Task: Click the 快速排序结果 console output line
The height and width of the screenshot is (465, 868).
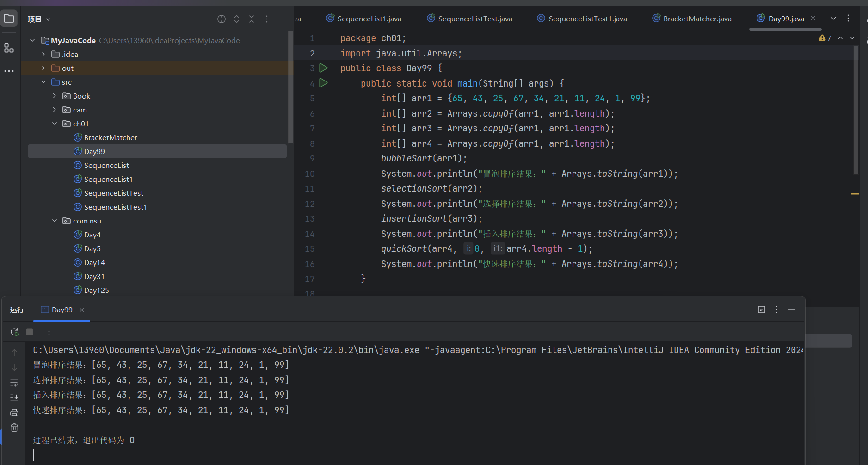Action: click(x=161, y=410)
